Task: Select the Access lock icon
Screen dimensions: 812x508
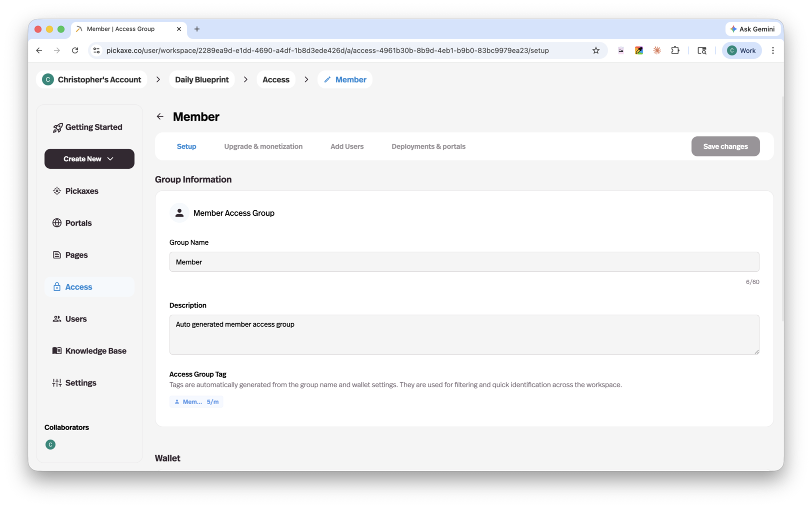Action: click(x=56, y=287)
